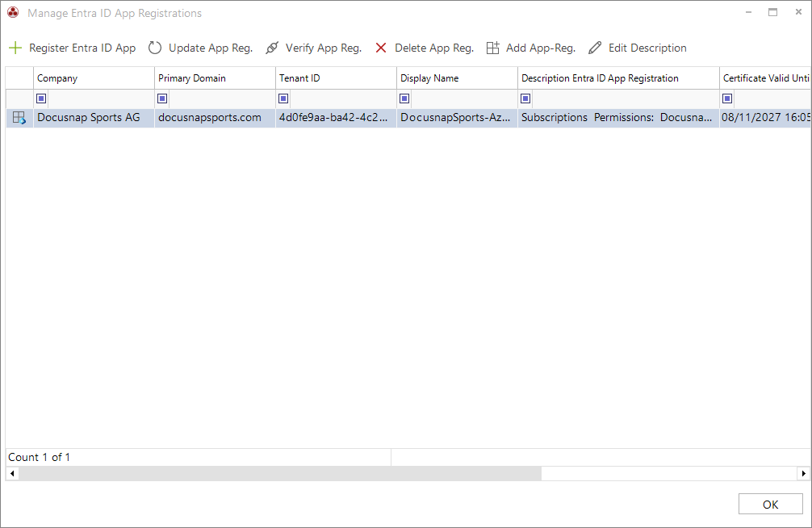Click the row icon next to Docusnap Sports AG
Viewport: 812px width, 528px height.
19,118
